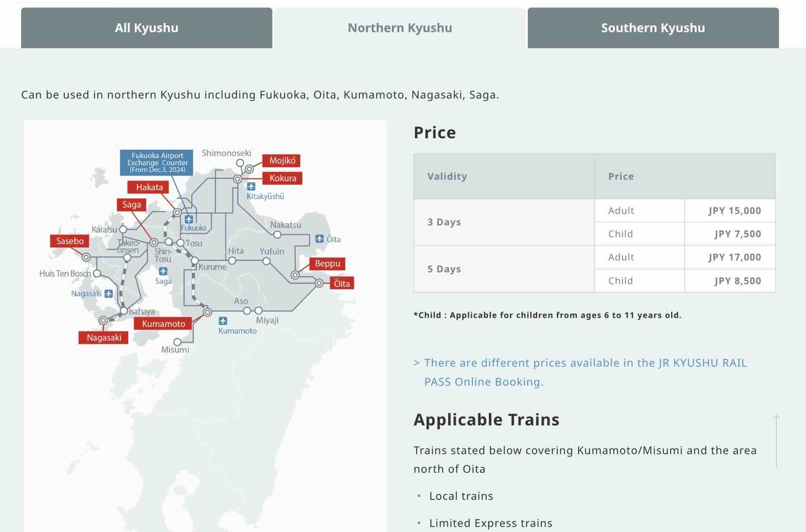
Task: Toggle the Kurume station marker
Action: pos(195,261)
